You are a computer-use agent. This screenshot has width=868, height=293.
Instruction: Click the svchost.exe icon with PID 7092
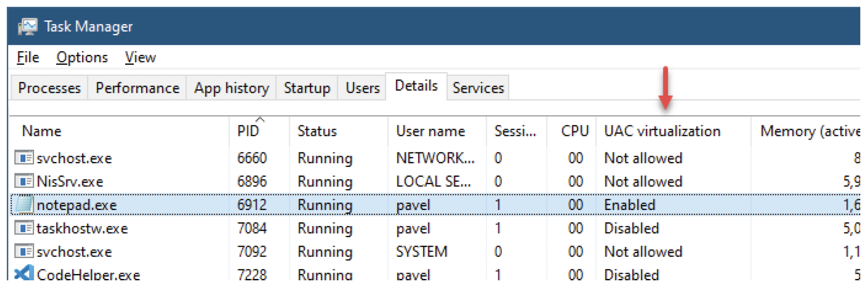(x=24, y=251)
